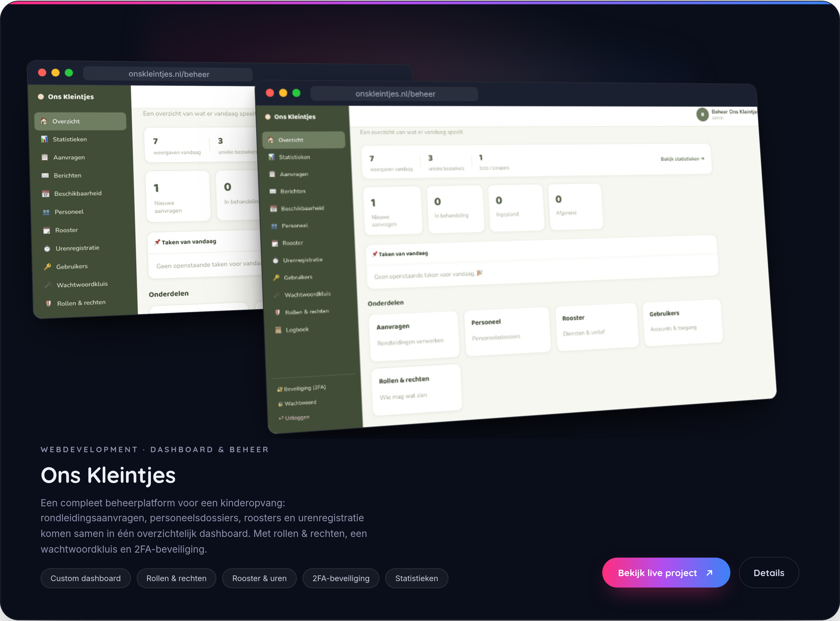840x621 pixels.
Task: Click In behandeling tile in front window
Action: [455, 209]
